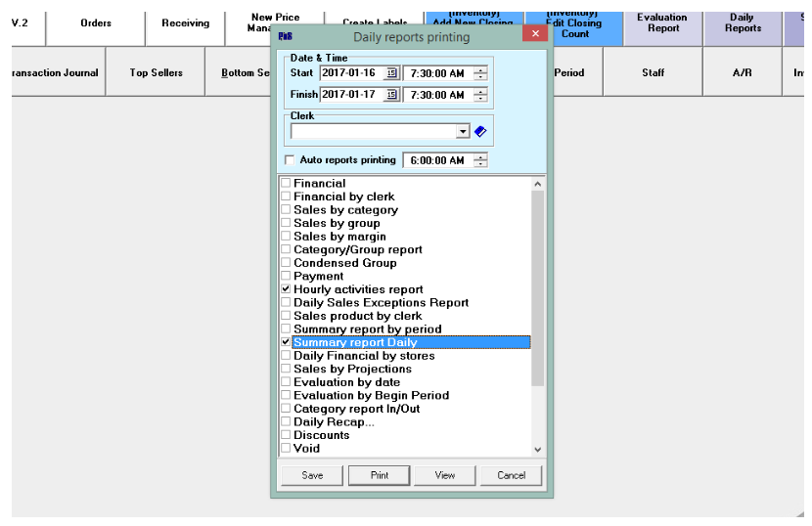The width and height of the screenshot is (812, 526).
Task: Click the report list scroll-down arrow
Action: tap(535, 449)
